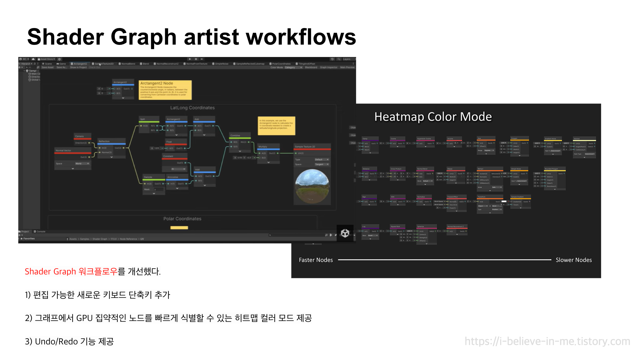Click the spherical sky preview thumbnail
This screenshot has width=644, height=364.
pyautogui.click(x=312, y=186)
